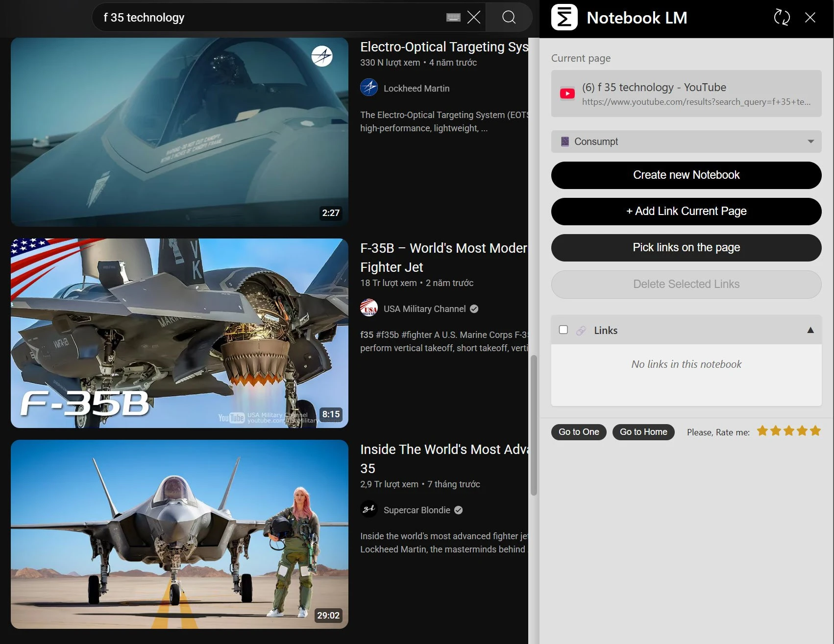Click Delete Selected Links button

tap(686, 284)
